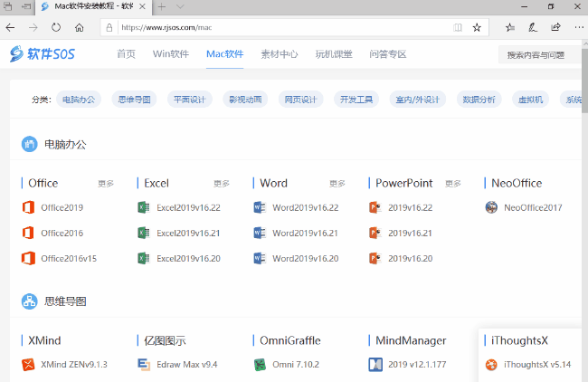The height and width of the screenshot is (382, 588).
Task: Click the lock icon in address bar
Action: tap(109, 27)
